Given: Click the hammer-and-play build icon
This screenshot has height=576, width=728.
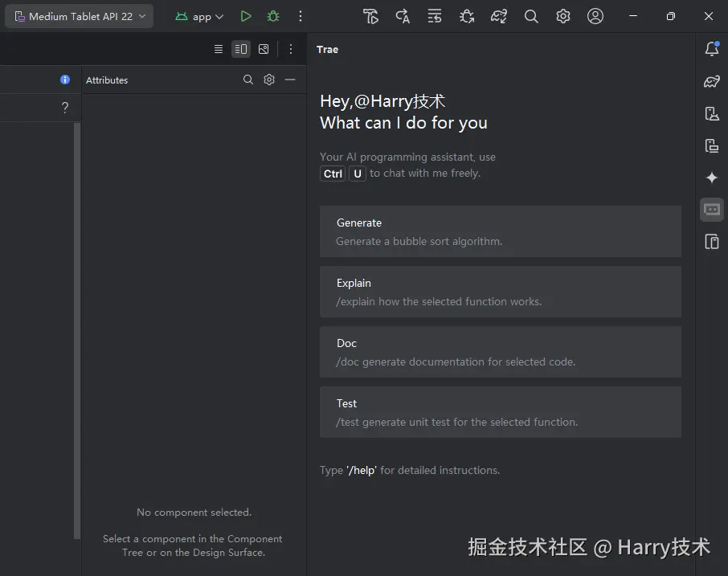Looking at the screenshot, I should [370, 17].
